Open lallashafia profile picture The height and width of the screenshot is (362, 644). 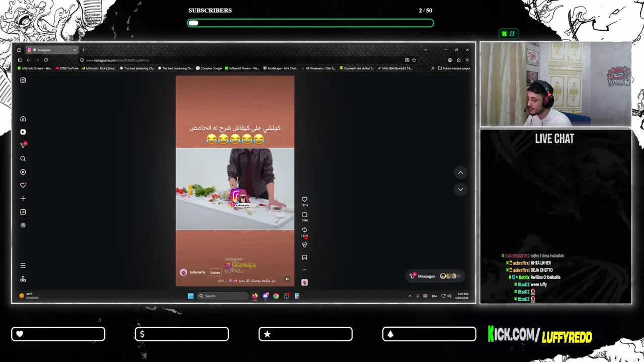click(x=183, y=273)
